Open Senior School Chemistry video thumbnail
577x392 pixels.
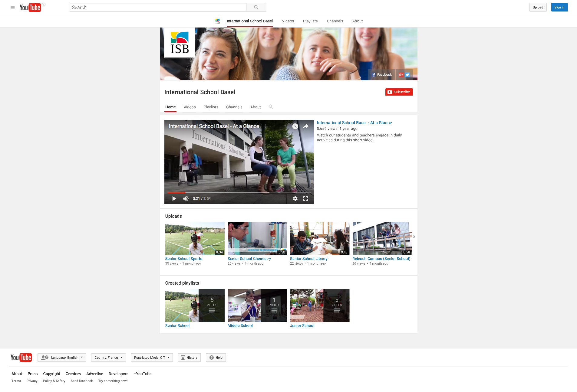click(x=257, y=239)
